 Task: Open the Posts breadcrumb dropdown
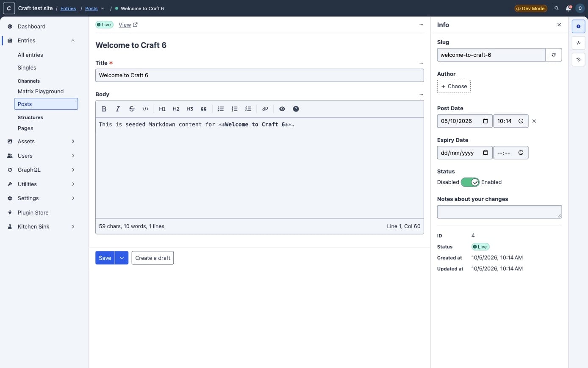tap(103, 8)
